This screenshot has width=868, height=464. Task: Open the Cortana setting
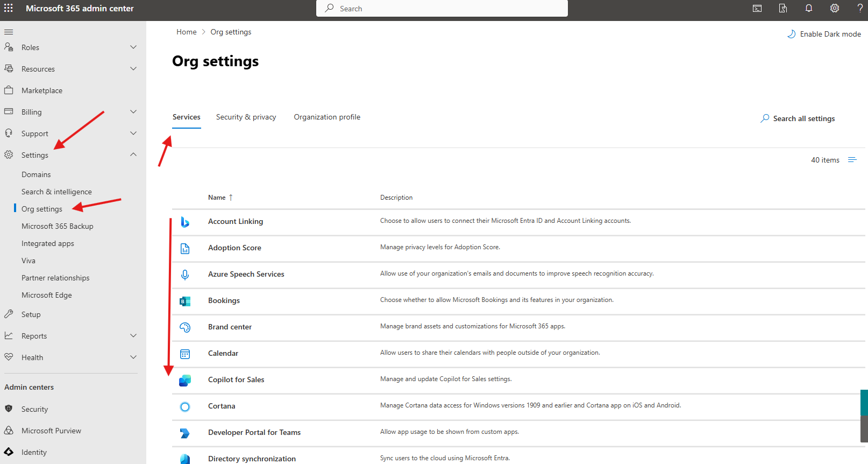[222, 406]
